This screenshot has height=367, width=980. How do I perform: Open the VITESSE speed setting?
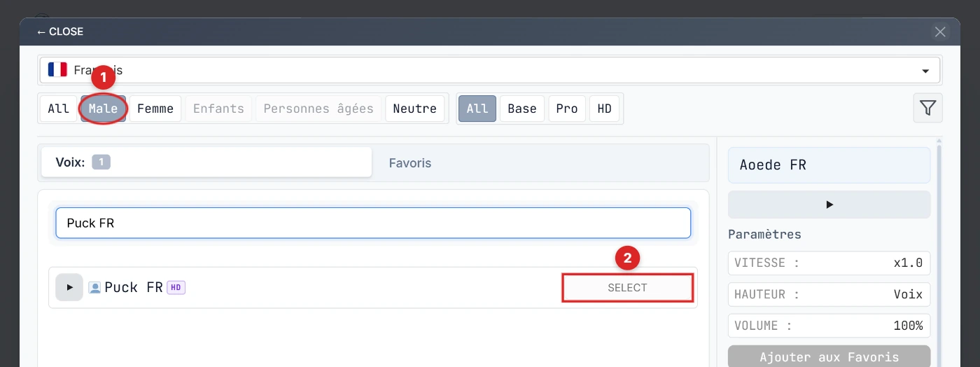point(829,263)
